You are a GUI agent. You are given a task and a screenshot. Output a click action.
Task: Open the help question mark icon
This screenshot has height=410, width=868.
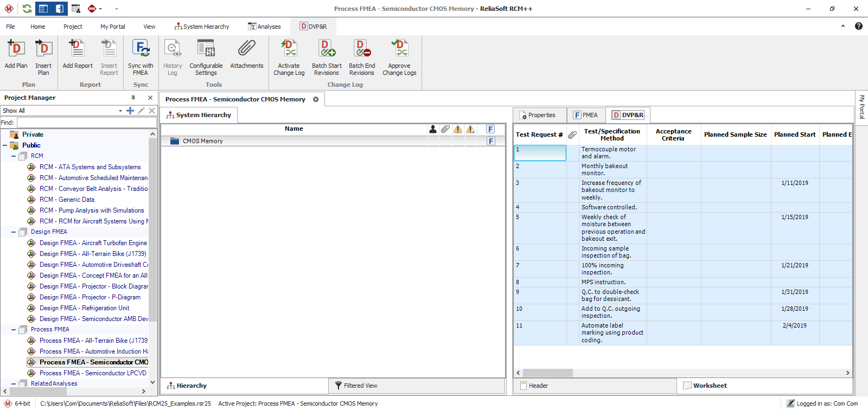point(859,26)
